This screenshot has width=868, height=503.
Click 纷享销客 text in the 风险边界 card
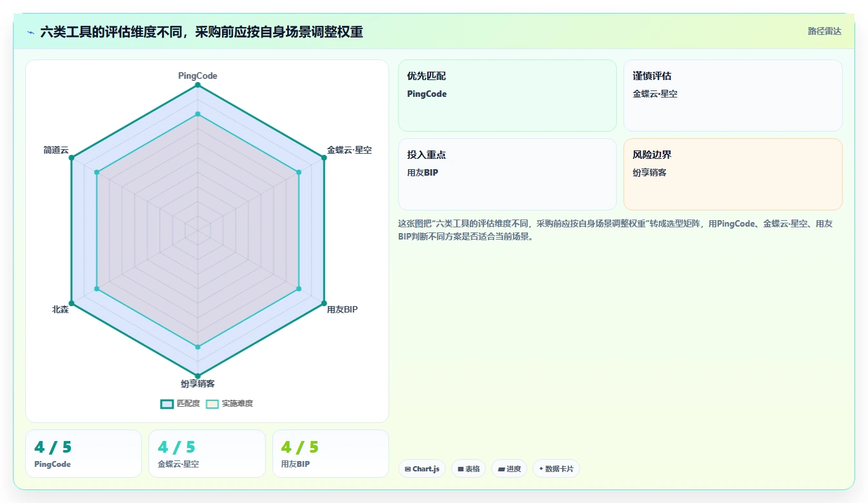[650, 172]
